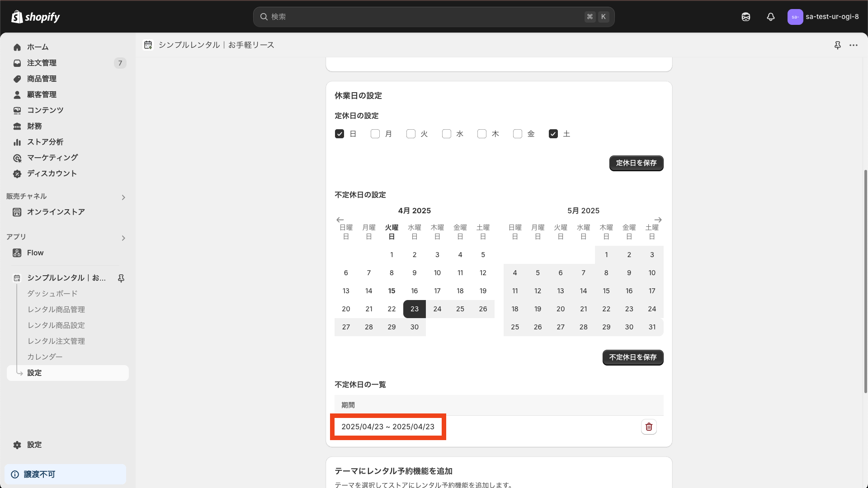Advance calendar to next month arrow
This screenshot has height=488, width=868.
[x=658, y=220]
